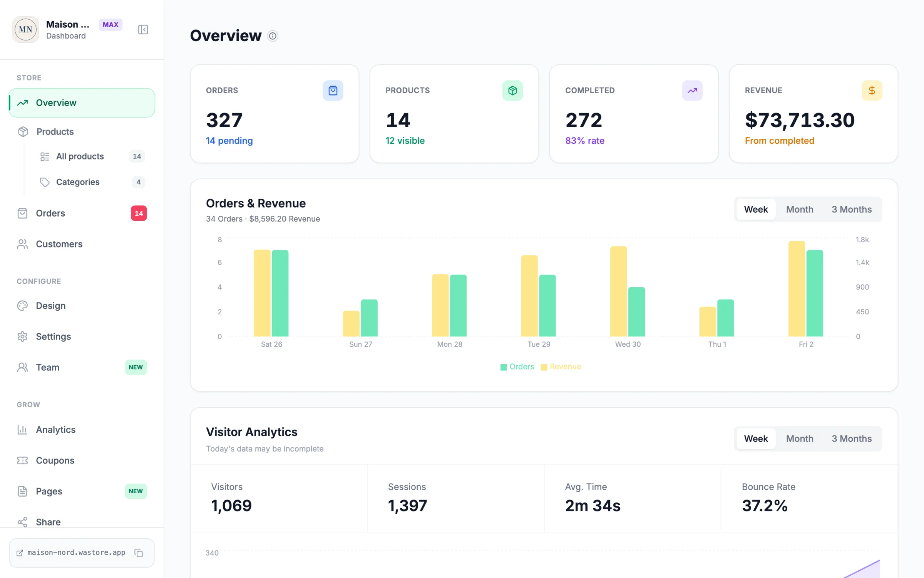924x578 pixels.
Task: Click the 12 visible products text
Action: pyautogui.click(x=405, y=141)
